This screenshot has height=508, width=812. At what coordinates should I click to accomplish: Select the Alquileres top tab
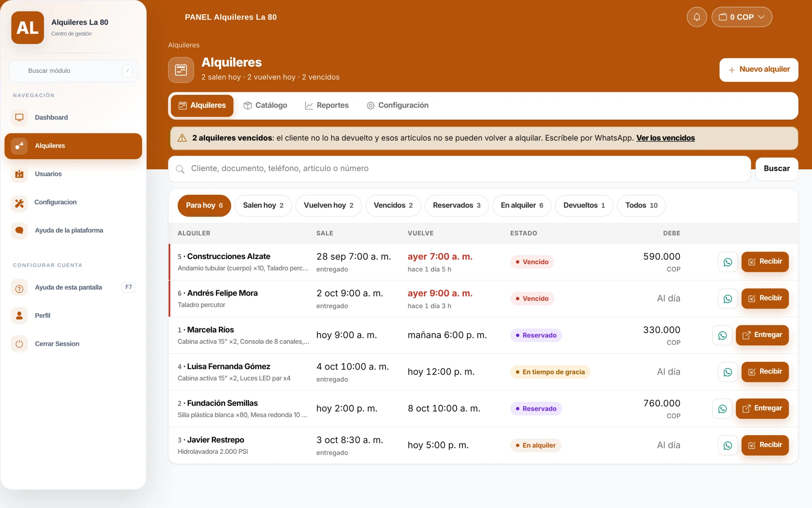point(202,106)
